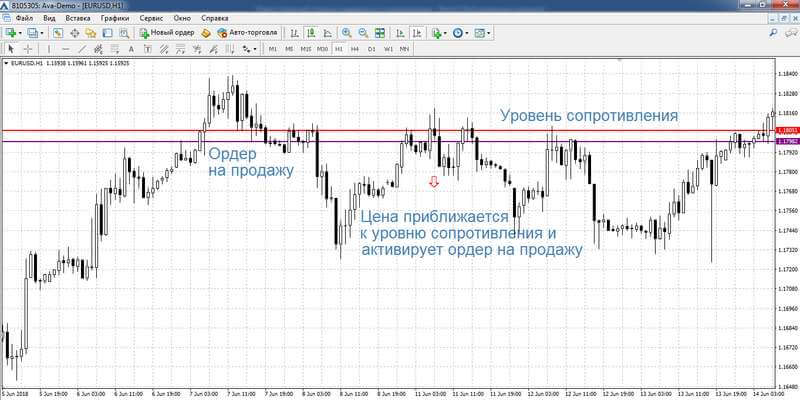This screenshot has width=800, height=400.
Task: Launch the MetaEditor icon
Action: coord(206,33)
